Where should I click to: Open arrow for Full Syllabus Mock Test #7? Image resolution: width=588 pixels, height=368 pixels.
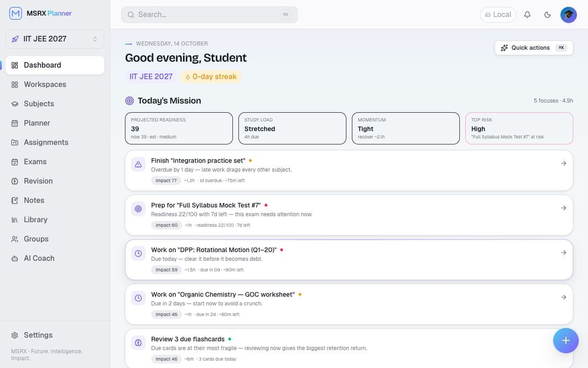pos(564,208)
